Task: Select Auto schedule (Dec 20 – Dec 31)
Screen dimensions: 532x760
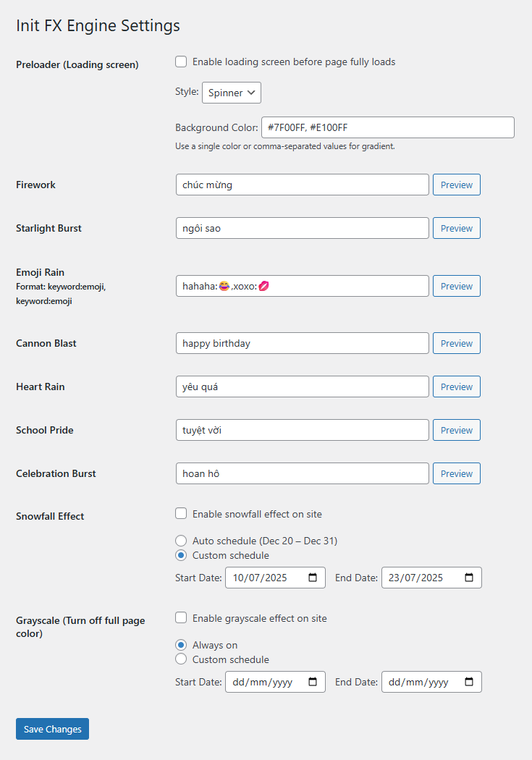Action: click(181, 541)
